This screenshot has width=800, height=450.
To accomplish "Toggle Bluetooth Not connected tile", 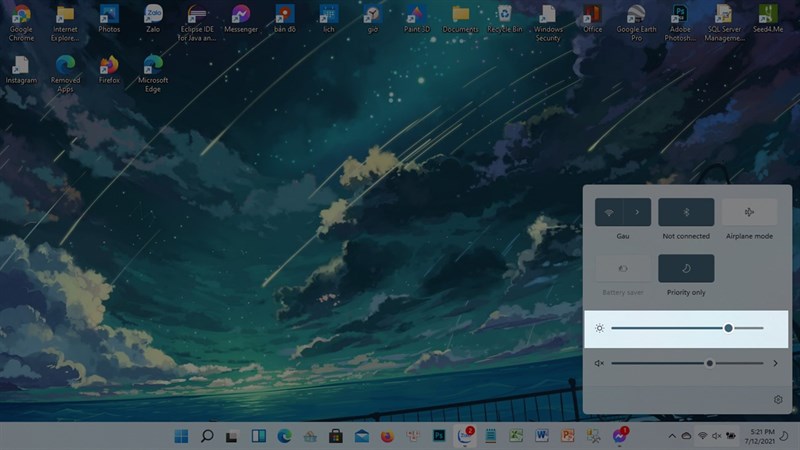I will 686,212.
